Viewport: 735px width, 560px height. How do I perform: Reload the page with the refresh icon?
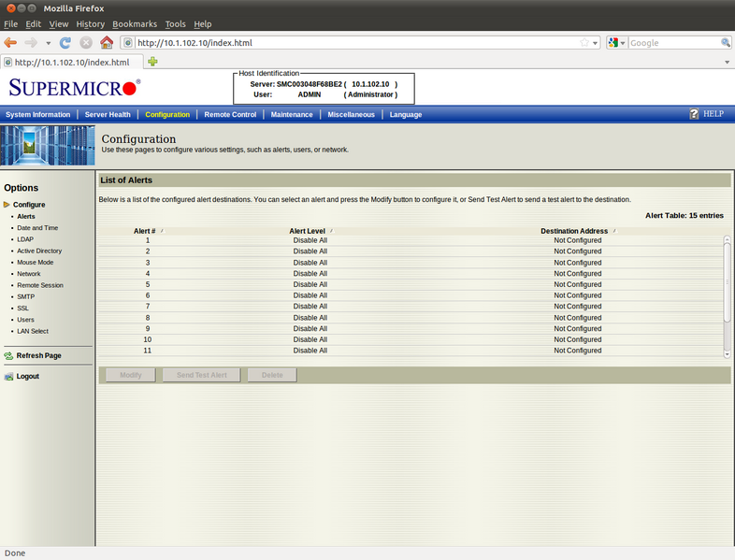(65, 43)
